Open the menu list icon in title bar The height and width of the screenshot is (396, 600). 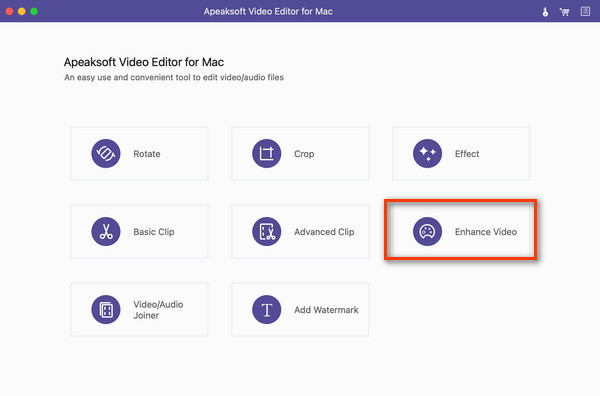coord(585,11)
